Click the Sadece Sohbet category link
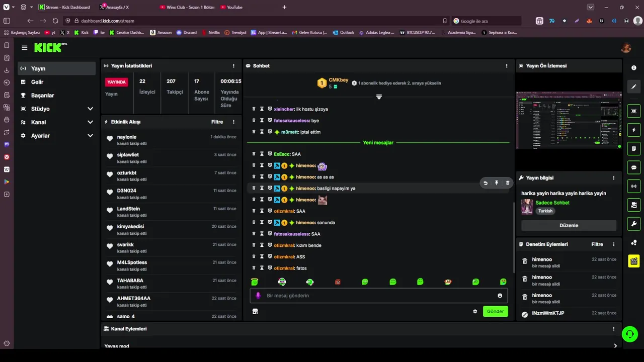The image size is (644, 362). [552, 203]
